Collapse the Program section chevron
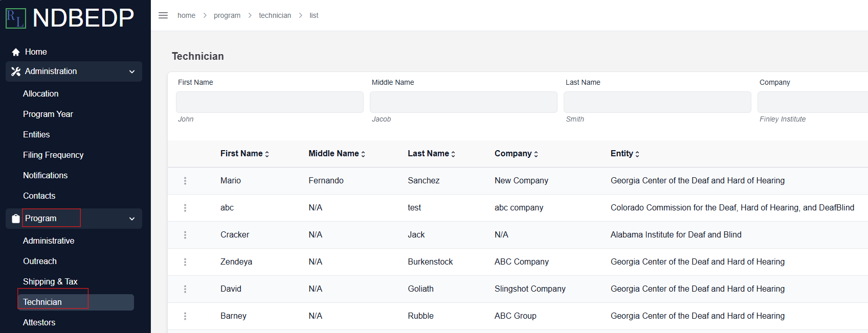Viewport: 868px width, 333px height. 132,219
